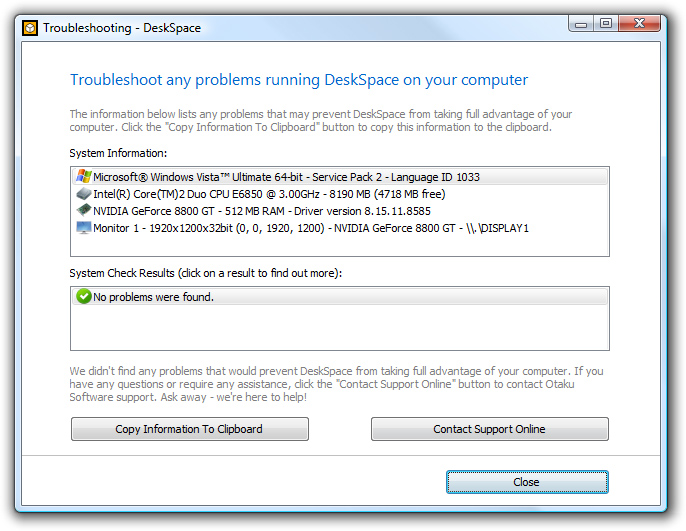686x531 pixels.
Task: Select the Intel Core 2 Duo CPU row
Action: pyautogui.click(x=340, y=194)
